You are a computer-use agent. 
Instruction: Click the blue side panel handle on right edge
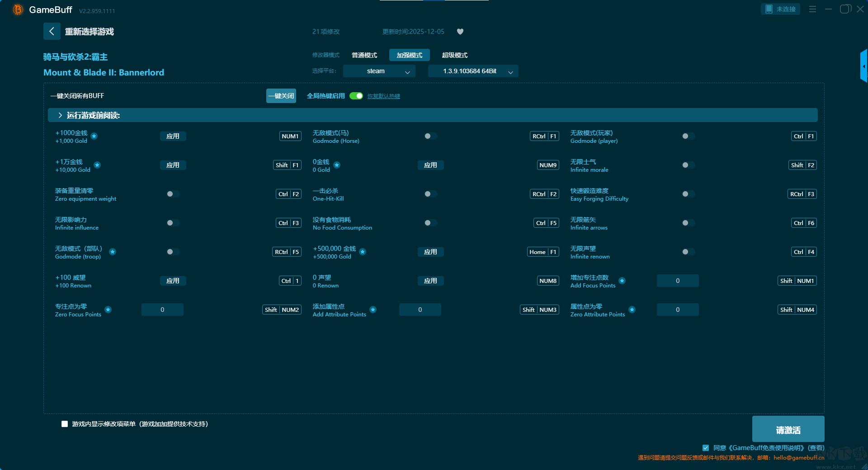tap(863, 66)
